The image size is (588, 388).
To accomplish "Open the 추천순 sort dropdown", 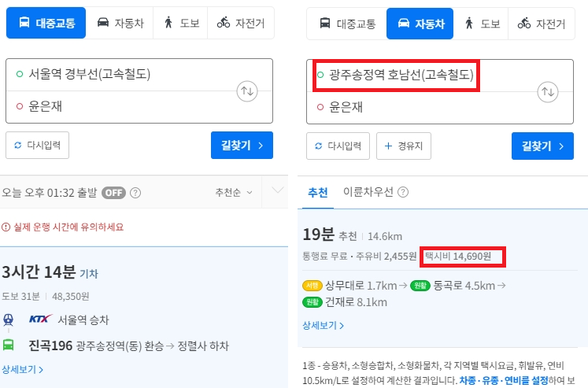I will tap(234, 192).
